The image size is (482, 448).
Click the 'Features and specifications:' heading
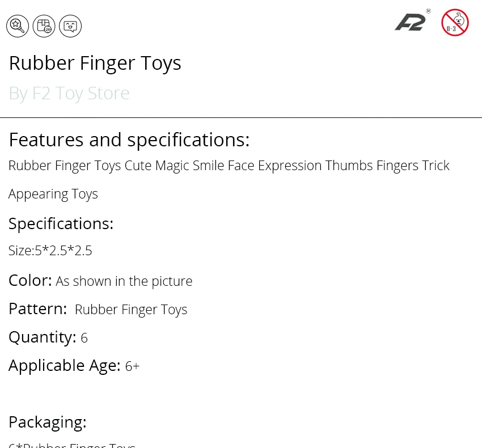129,140
